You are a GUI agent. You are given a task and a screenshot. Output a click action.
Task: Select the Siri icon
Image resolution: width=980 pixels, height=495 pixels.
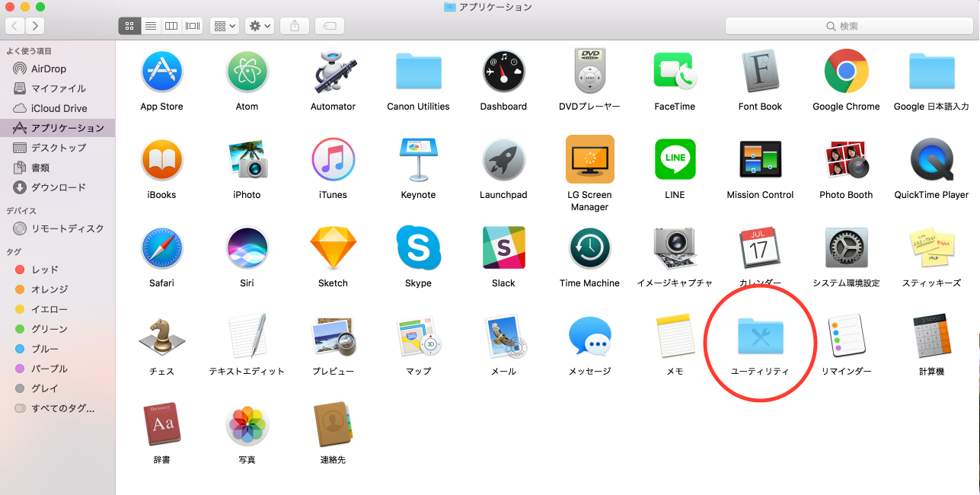click(247, 249)
